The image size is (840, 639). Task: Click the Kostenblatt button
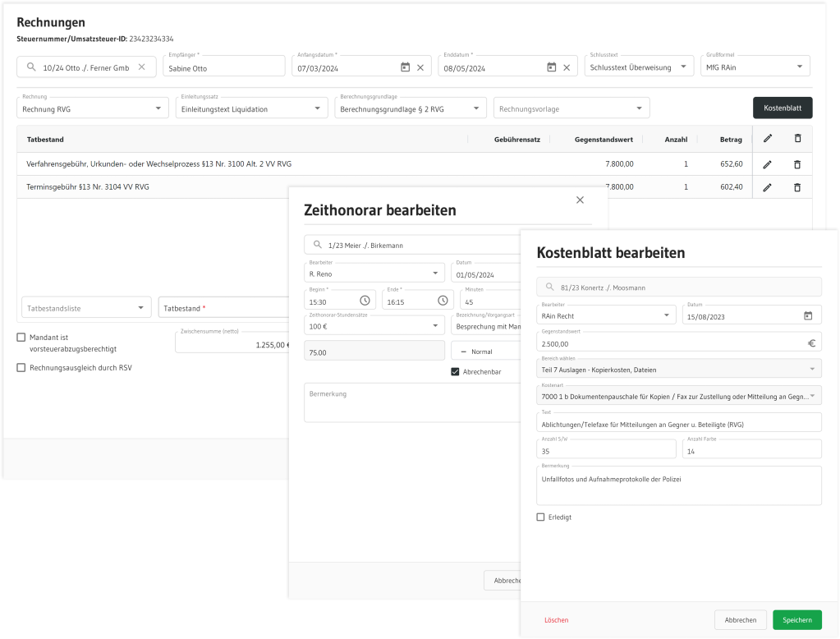pyautogui.click(x=782, y=108)
